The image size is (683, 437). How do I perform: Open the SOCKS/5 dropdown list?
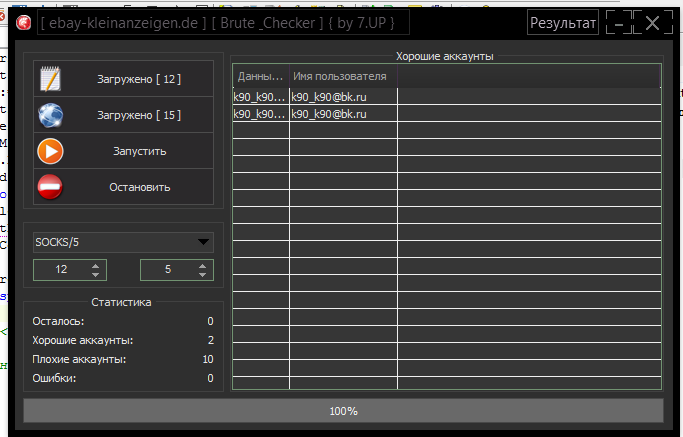pos(203,242)
